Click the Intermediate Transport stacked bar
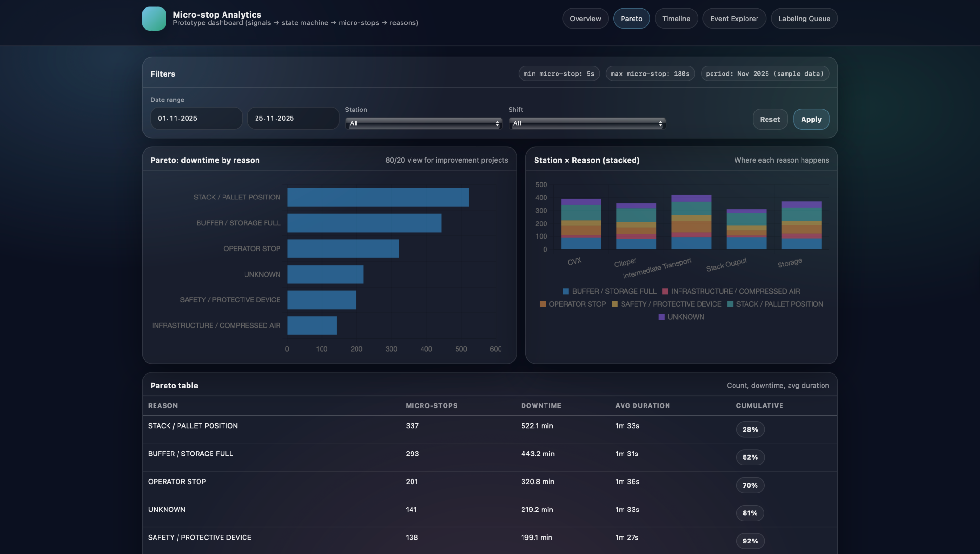The width and height of the screenshot is (980, 554). click(691, 222)
